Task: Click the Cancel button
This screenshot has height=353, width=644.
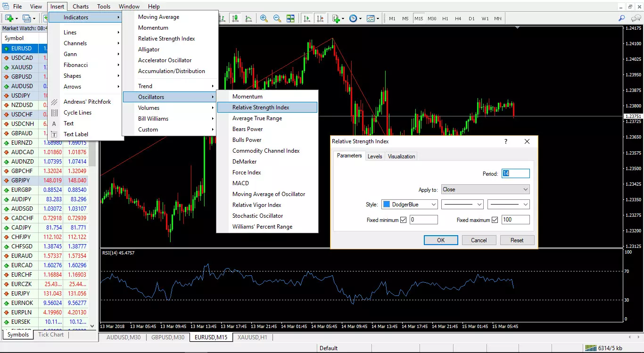Action: pyautogui.click(x=479, y=240)
